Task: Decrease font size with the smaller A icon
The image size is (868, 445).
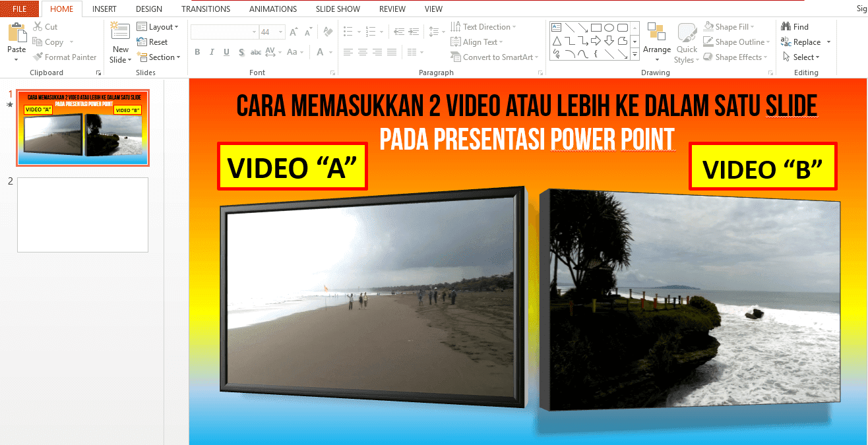Action: click(308, 32)
